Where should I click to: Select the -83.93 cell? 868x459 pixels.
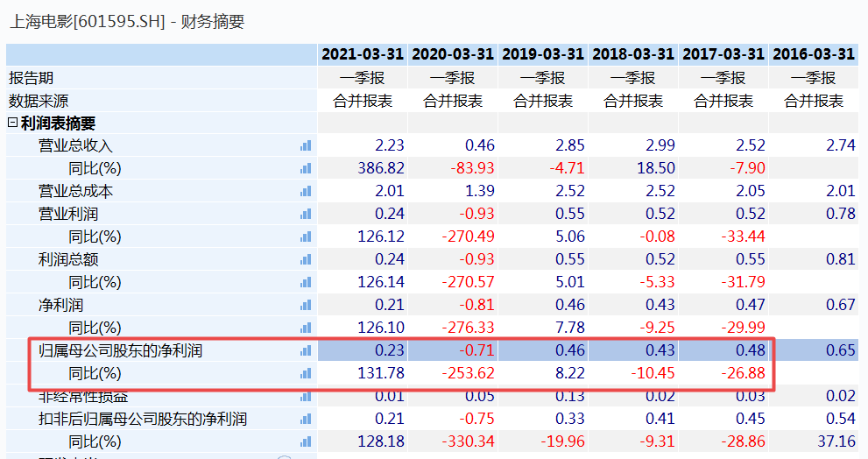pos(453,168)
